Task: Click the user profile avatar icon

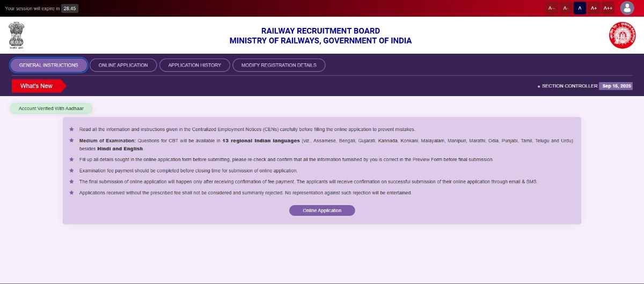Action: (627, 8)
